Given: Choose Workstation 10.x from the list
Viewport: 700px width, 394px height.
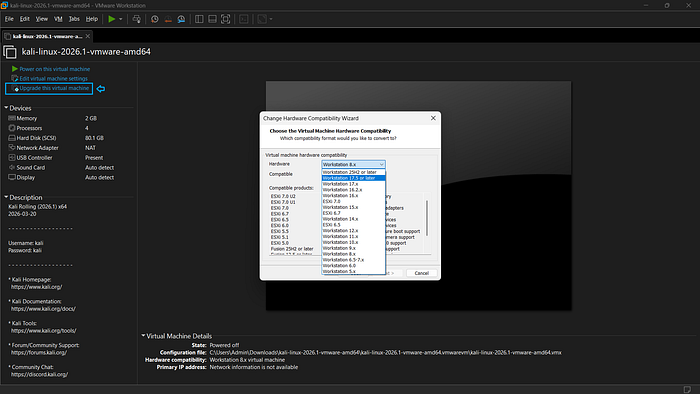Looking at the screenshot, I should (353, 242).
